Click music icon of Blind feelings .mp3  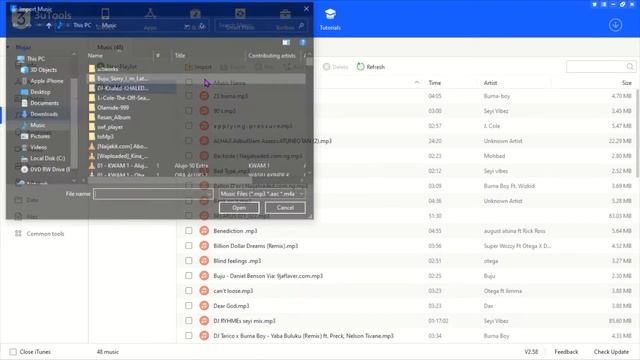pos(204,260)
